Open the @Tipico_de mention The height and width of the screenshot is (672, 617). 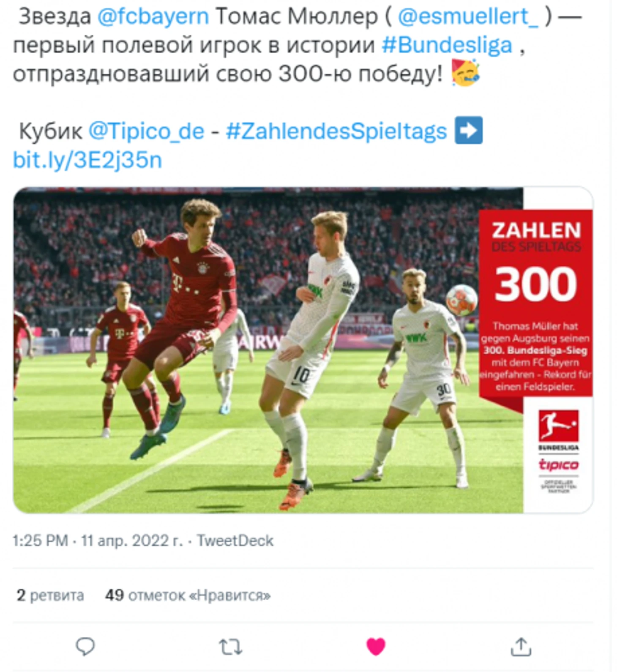click(146, 131)
